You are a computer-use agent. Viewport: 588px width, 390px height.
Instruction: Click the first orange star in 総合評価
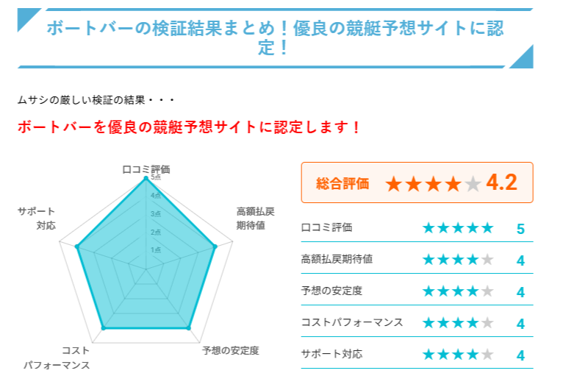(x=394, y=184)
